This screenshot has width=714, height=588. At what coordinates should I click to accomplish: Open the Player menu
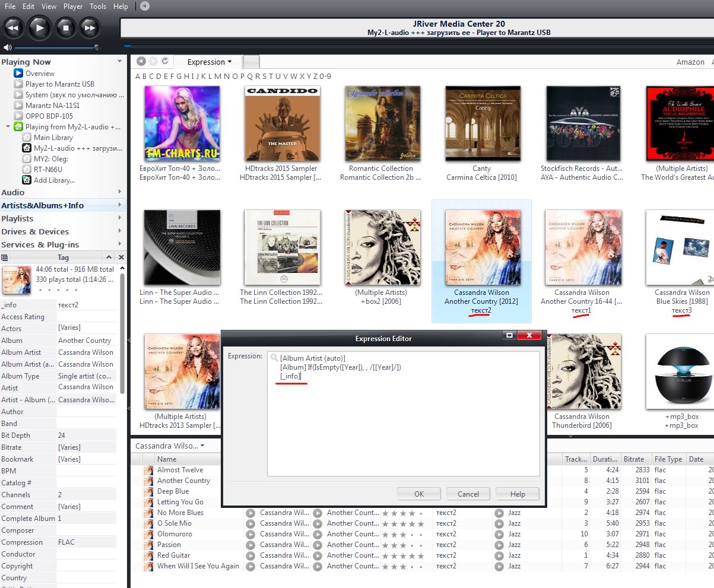click(x=73, y=7)
